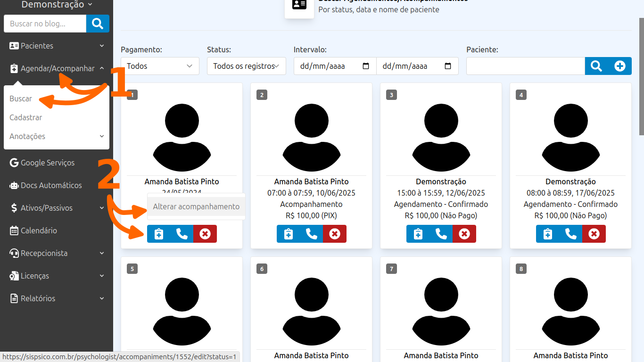The image size is (644, 362).
Task: Open the Pagamento dropdown
Action: point(160,66)
